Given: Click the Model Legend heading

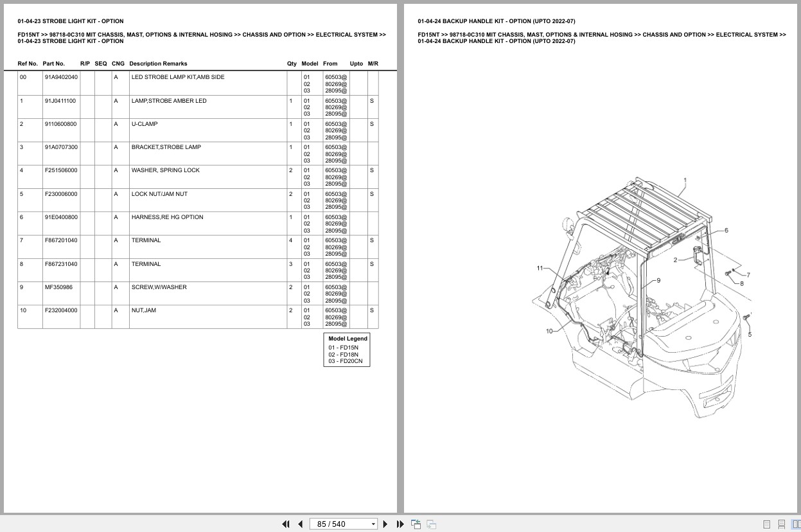Looking at the screenshot, I should [x=348, y=339].
